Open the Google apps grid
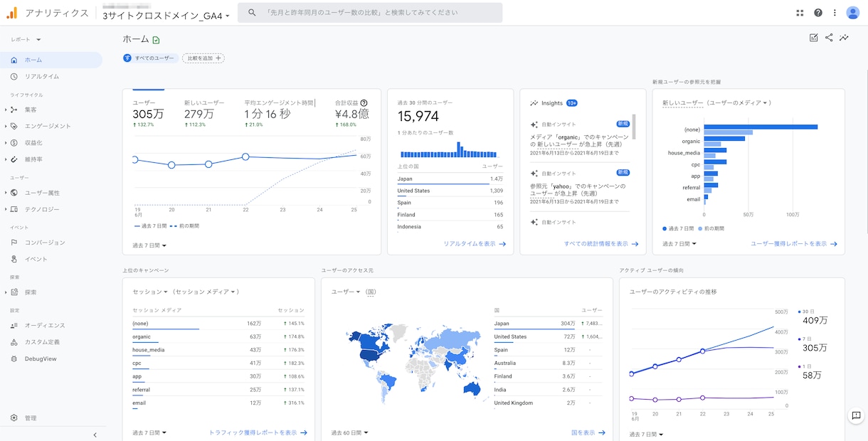Screen dimensions: 868x441 800,13
